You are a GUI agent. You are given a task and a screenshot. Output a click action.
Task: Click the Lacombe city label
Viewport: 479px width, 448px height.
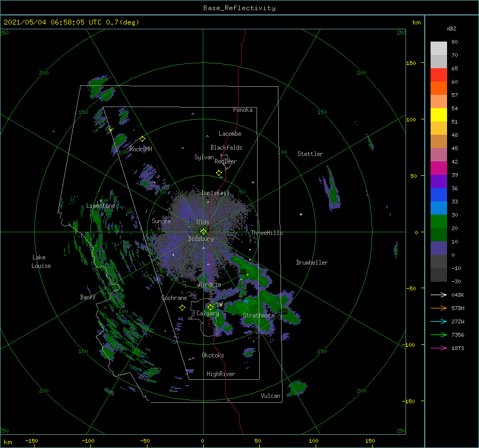[x=230, y=134]
